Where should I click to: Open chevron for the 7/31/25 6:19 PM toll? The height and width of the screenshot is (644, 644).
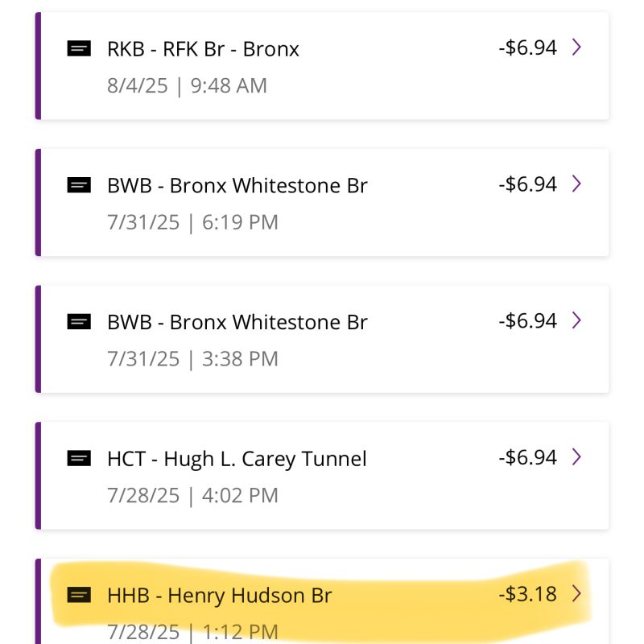point(576,184)
